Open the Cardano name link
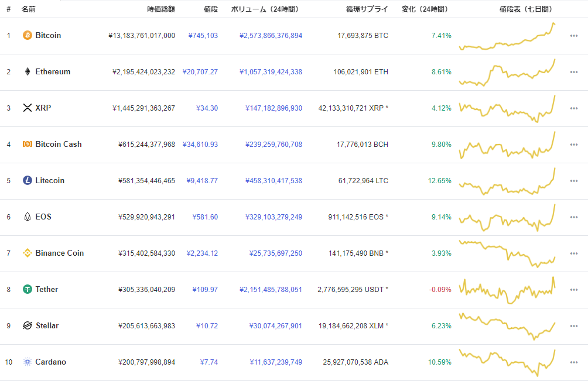The image size is (588, 381). [50, 362]
